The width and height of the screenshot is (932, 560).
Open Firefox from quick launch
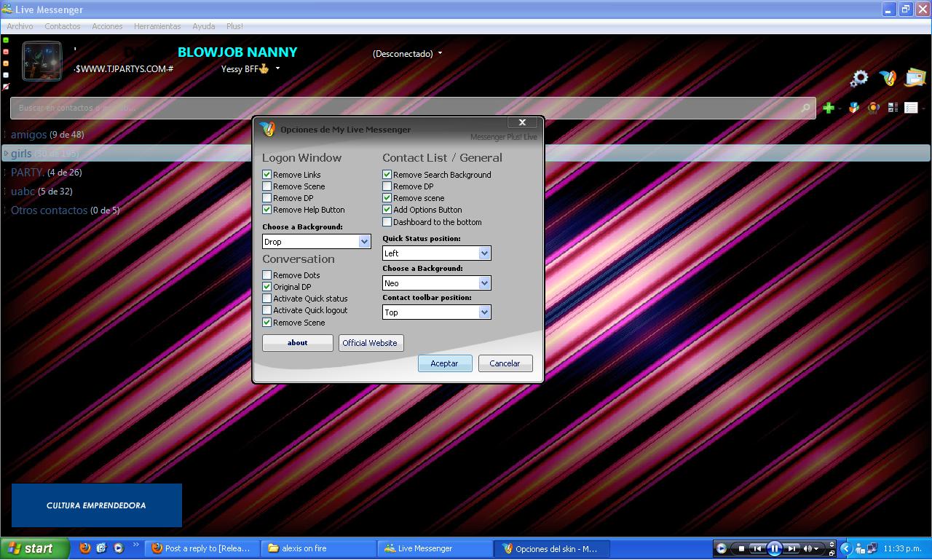[x=85, y=548]
